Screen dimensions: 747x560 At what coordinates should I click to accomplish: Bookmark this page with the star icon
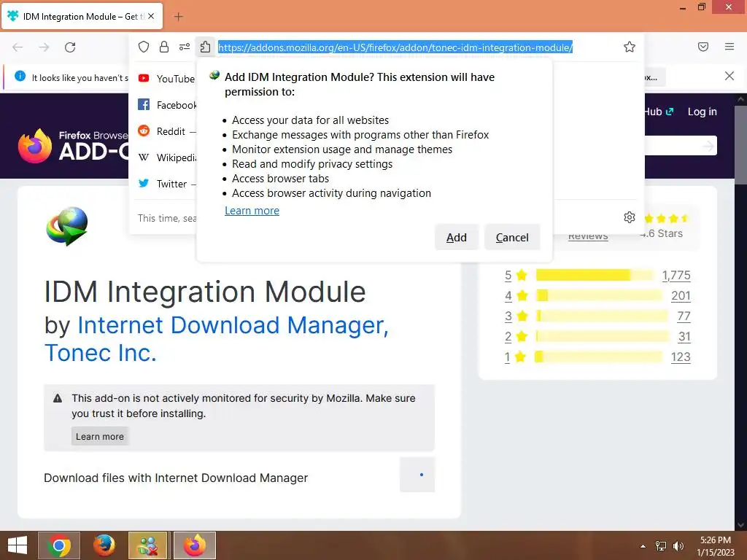coord(630,47)
